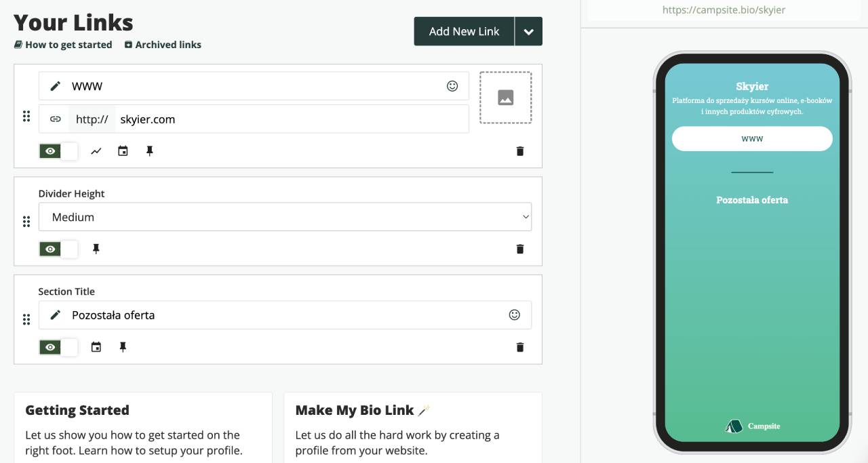Screen dimensions: 868x463
Task: Toggle visibility of the WWW link
Action: (x=58, y=151)
